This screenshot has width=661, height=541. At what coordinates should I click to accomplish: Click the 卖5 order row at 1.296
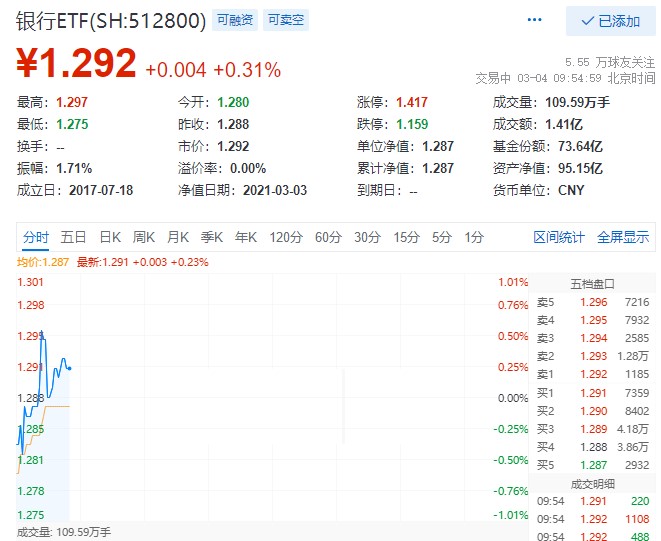(593, 302)
